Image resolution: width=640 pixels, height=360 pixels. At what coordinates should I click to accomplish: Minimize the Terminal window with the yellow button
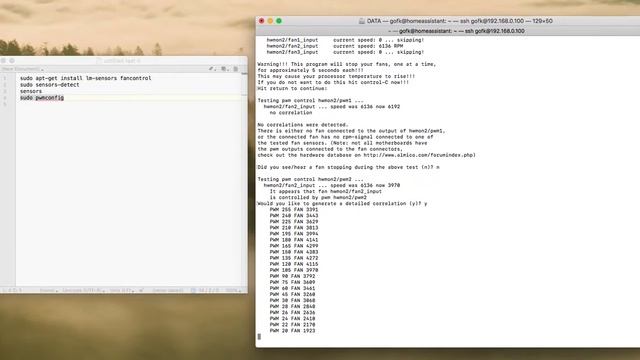click(x=270, y=21)
